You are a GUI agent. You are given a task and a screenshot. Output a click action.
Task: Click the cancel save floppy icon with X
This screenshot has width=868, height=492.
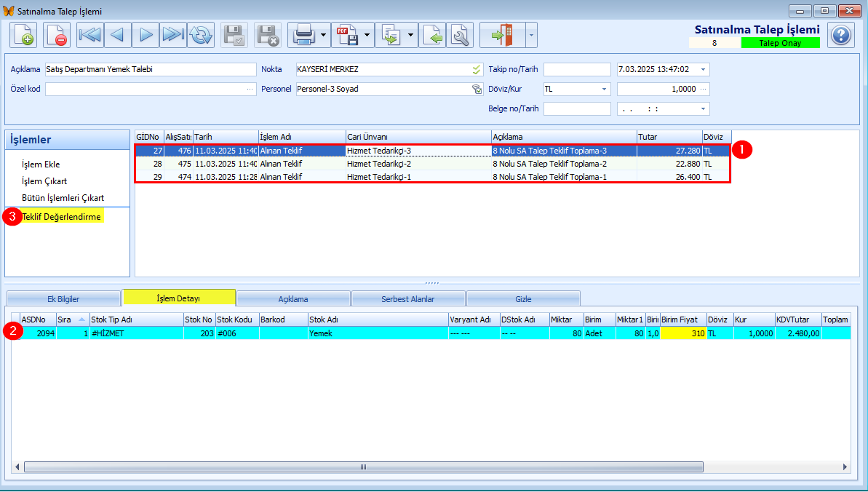coord(268,36)
